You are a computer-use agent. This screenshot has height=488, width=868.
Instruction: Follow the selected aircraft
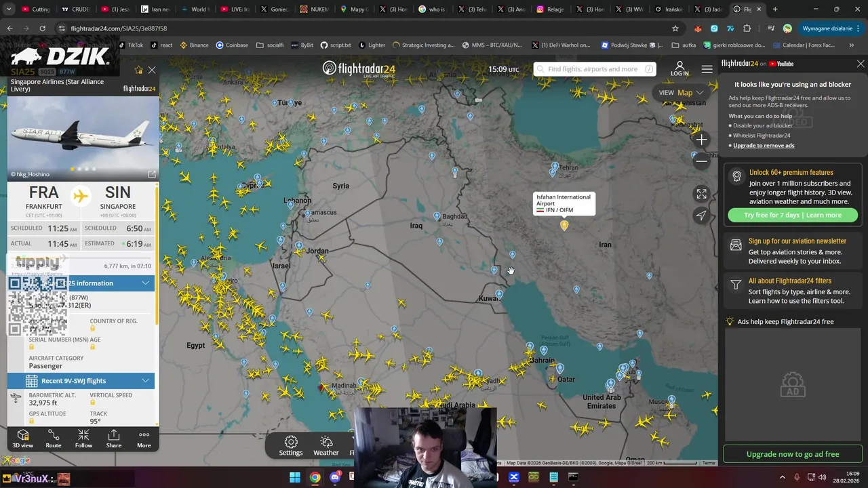pos(83,439)
